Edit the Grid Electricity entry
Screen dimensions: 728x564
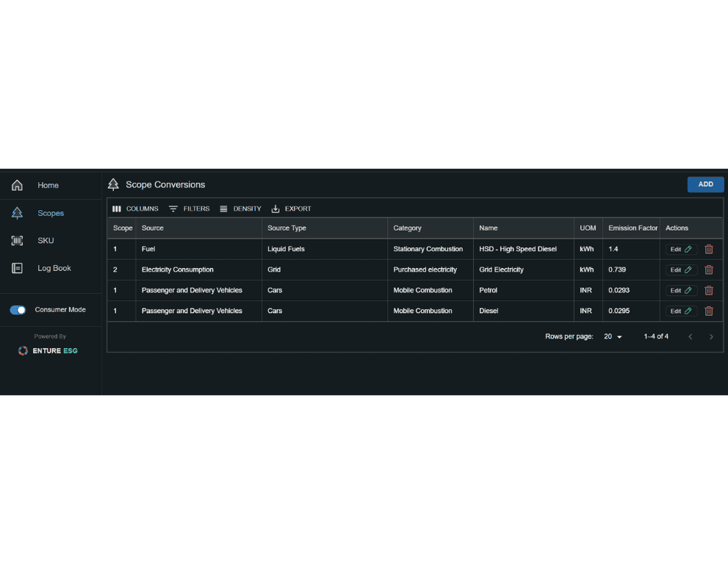(x=681, y=270)
